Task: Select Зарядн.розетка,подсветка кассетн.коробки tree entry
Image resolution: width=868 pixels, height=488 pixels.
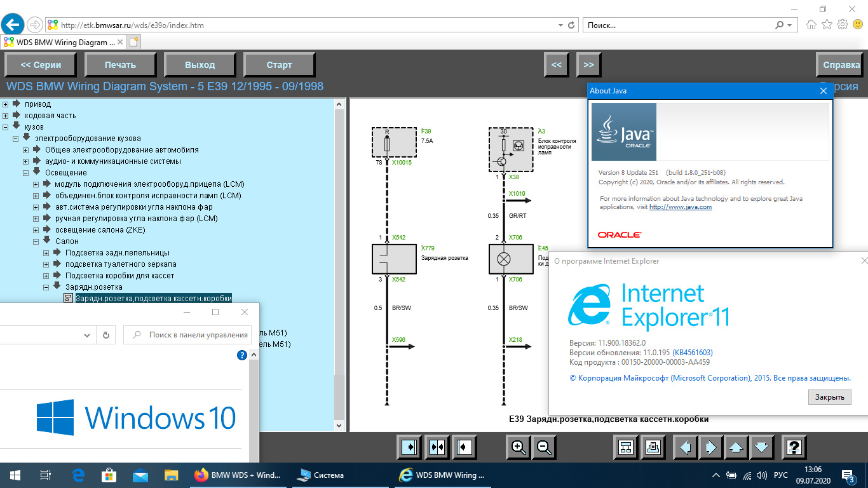Action: click(153, 299)
